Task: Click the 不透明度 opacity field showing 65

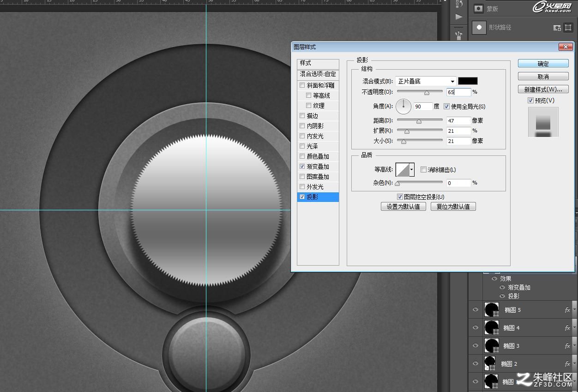Action: point(458,92)
